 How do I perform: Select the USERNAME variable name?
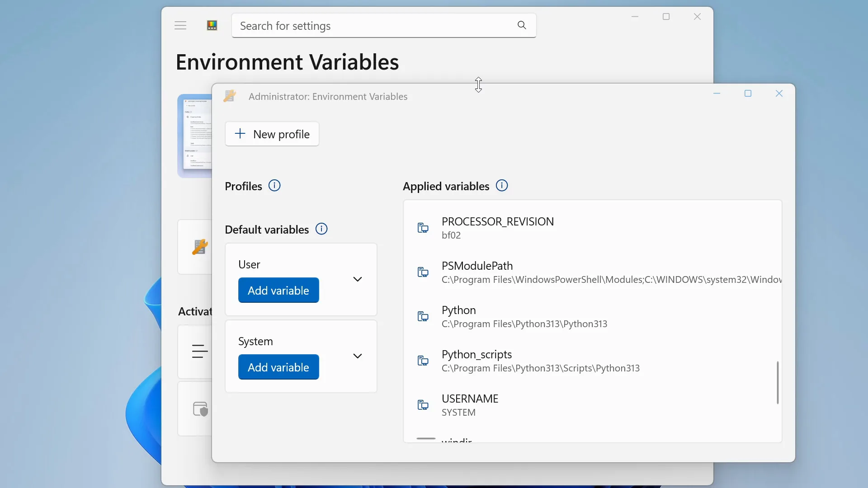(x=470, y=399)
